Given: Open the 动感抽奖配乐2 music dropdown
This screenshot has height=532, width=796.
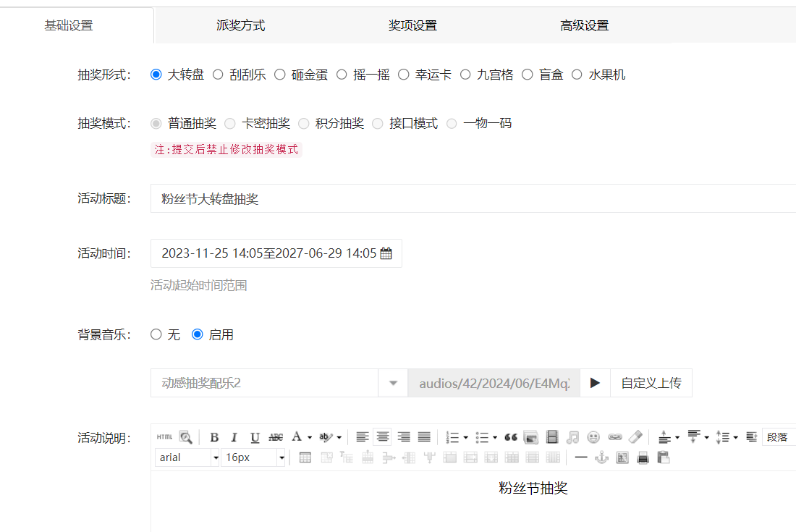Looking at the screenshot, I should [393, 383].
